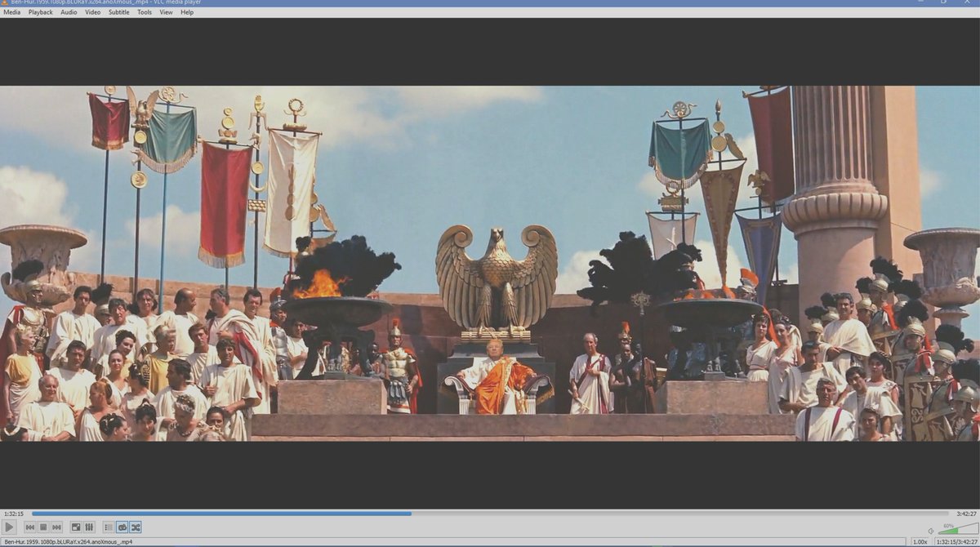Screen dimensions: 980x547
Task: Toggle the 1:32:15/3:42:27 status bar time display
Action: click(x=957, y=542)
